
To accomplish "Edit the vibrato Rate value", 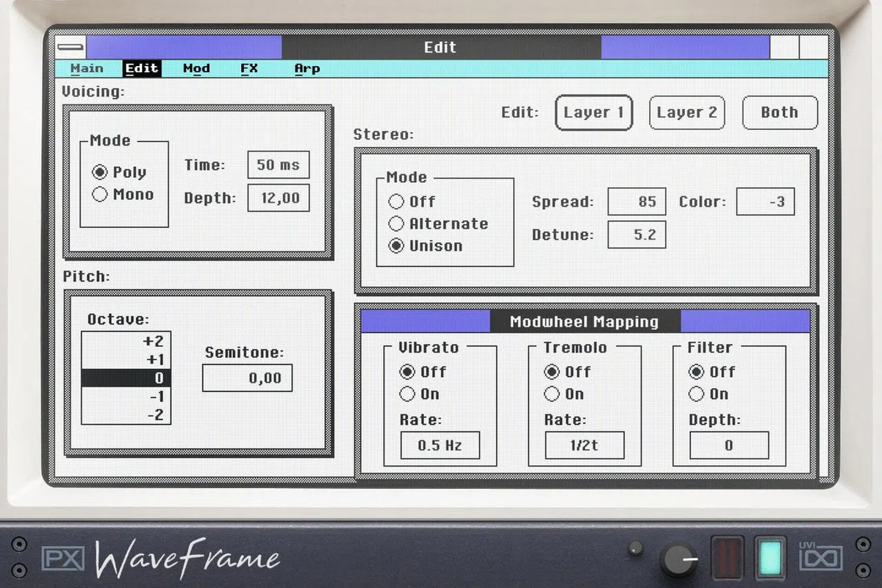I will coord(439,445).
